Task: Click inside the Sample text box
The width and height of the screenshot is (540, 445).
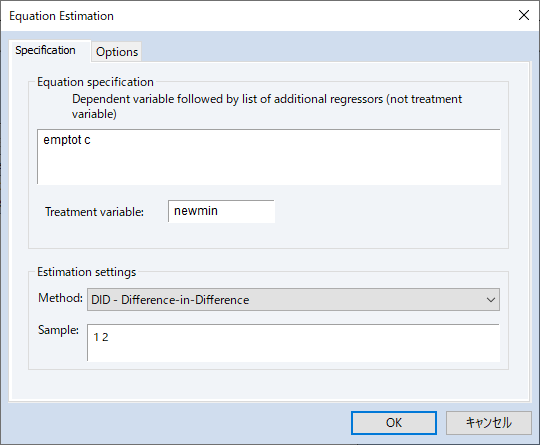Action: pyautogui.click(x=293, y=343)
